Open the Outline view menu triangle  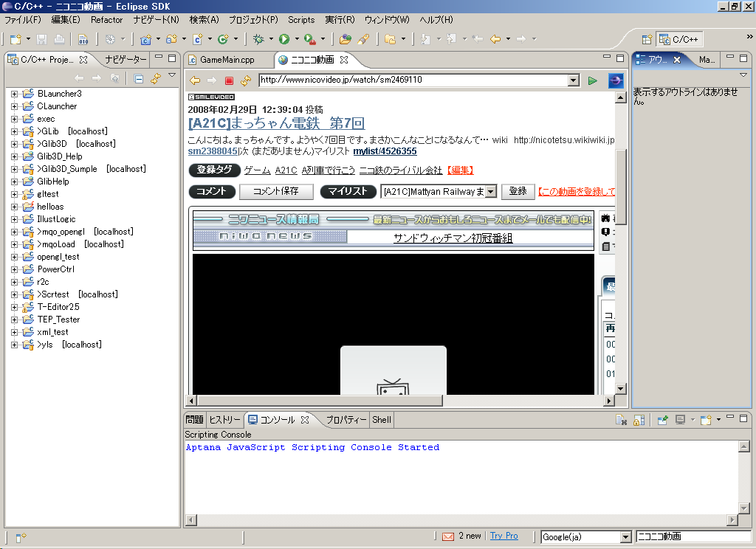coord(743,75)
